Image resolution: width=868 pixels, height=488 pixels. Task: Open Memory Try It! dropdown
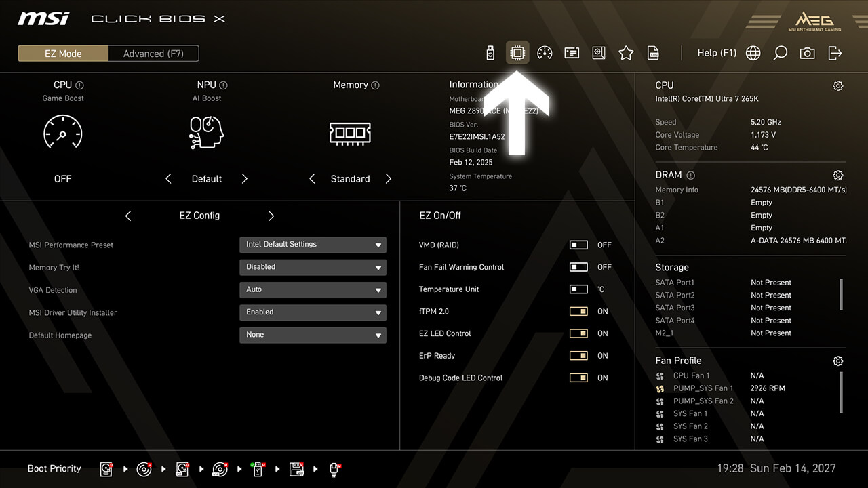[313, 267]
